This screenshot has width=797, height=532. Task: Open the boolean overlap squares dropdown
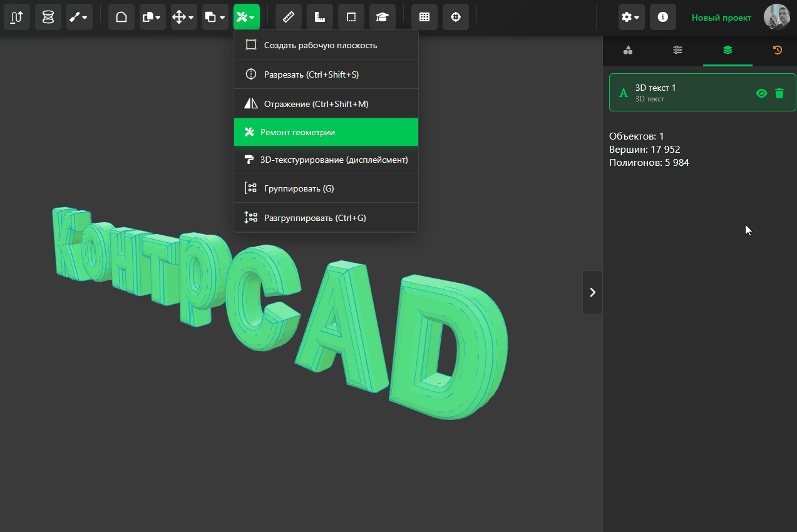(215, 18)
